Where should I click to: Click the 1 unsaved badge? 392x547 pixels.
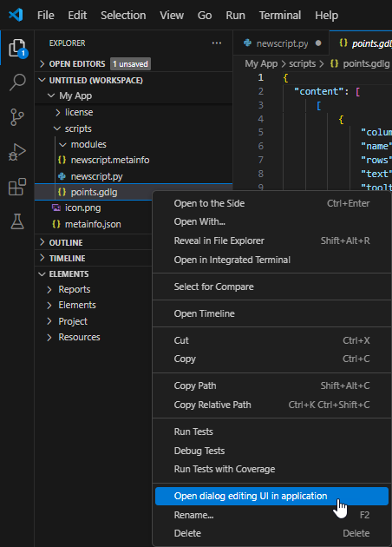click(130, 64)
